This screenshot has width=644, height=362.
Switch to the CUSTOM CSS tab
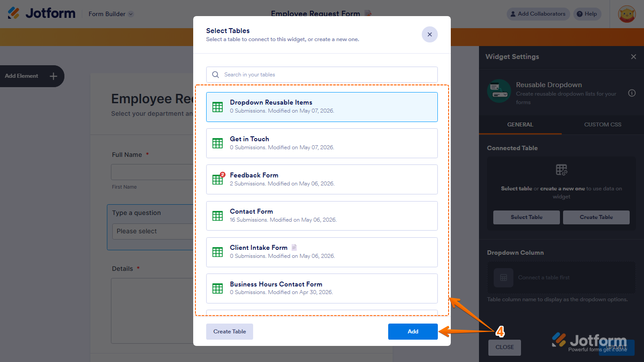[x=603, y=125]
